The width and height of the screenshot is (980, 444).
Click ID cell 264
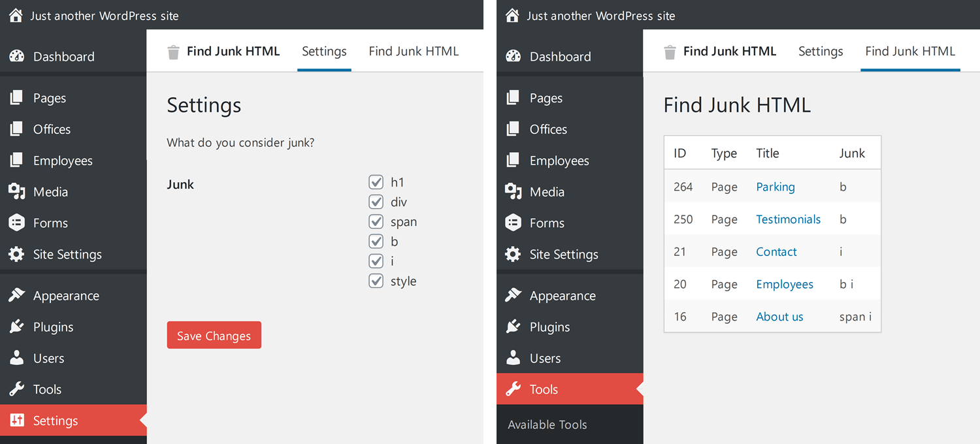[683, 187]
